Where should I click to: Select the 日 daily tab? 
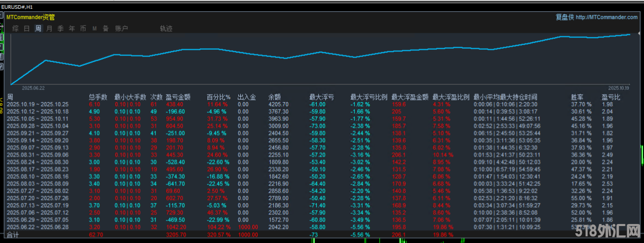click(27, 29)
